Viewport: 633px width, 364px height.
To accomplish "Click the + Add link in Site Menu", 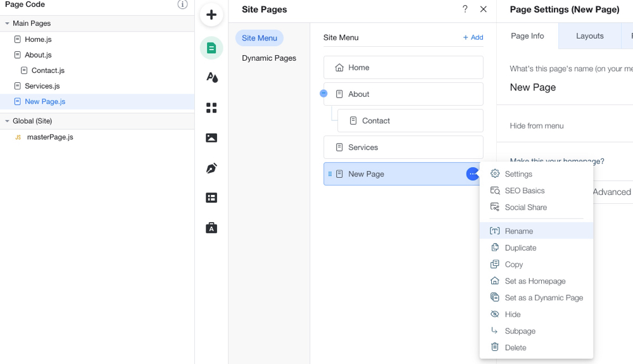I will 473,37.
